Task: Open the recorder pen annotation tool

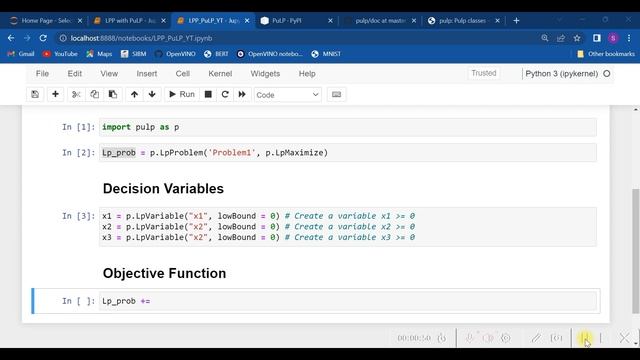Action: (x=536, y=338)
